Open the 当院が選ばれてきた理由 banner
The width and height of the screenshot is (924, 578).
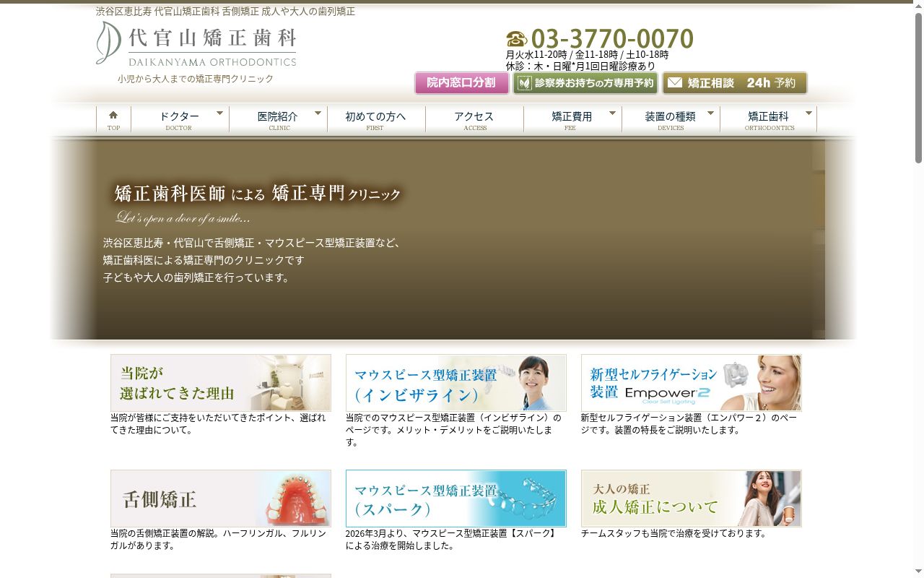click(x=221, y=383)
